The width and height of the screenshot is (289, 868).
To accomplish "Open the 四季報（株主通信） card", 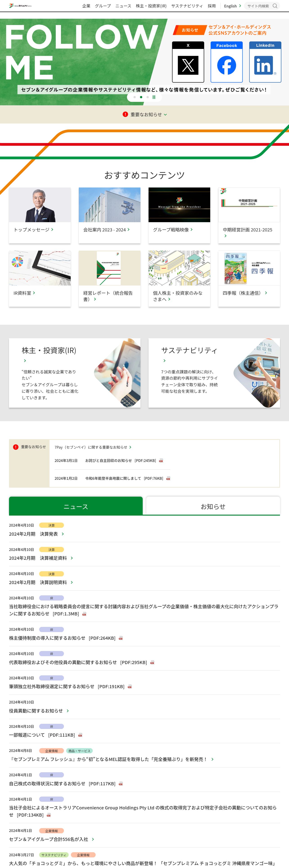I will [249, 279].
